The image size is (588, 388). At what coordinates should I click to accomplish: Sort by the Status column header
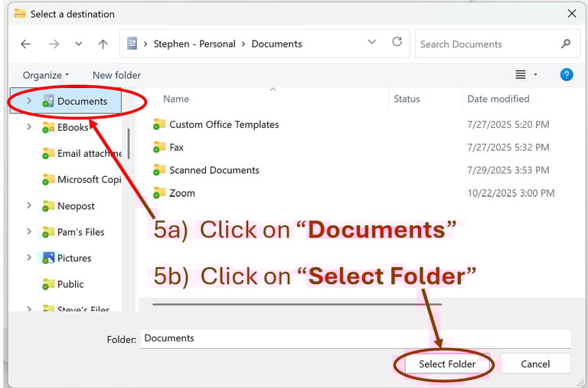tap(407, 99)
